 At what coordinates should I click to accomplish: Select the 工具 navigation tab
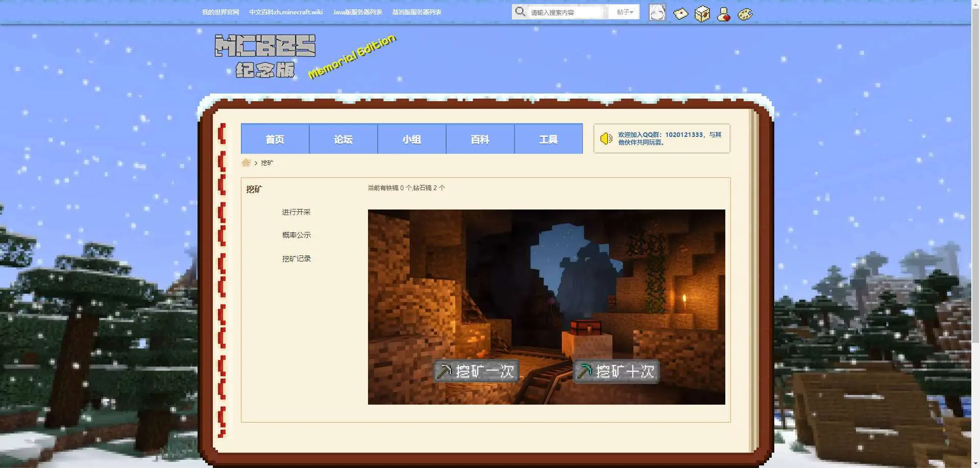click(548, 139)
